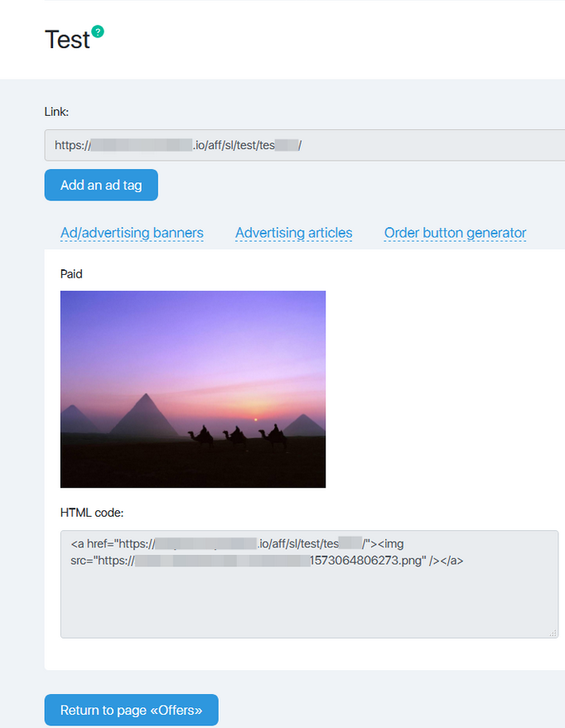The height and width of the screenshot is (728, 565).
Task: Focus the HTML code text area
Action: coord(309,596)
